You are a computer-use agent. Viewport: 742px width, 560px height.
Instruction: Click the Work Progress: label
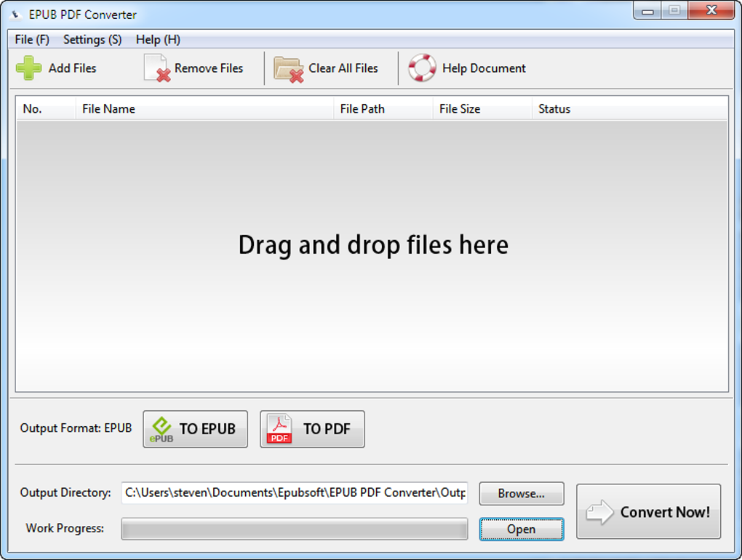tap(65, 528)
